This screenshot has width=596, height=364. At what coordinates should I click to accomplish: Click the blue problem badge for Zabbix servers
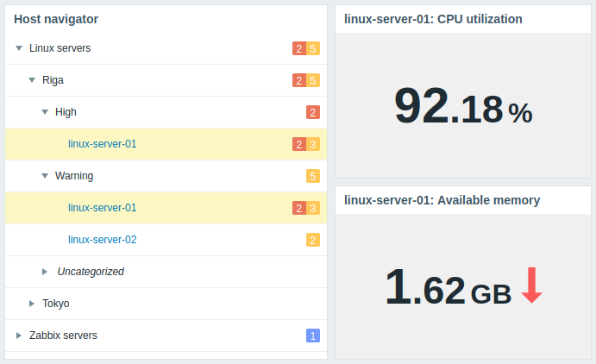pyautogui.click(x=313, y=336)
